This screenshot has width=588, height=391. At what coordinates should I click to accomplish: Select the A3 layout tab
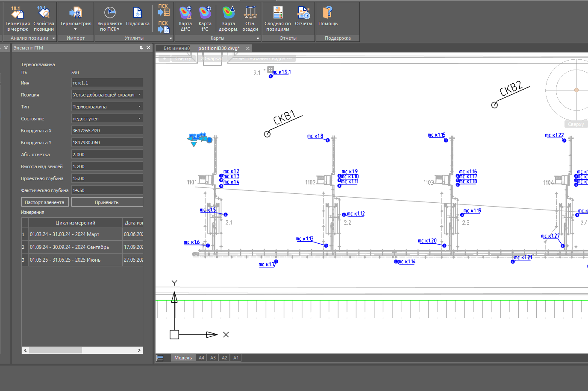[213, 358]
